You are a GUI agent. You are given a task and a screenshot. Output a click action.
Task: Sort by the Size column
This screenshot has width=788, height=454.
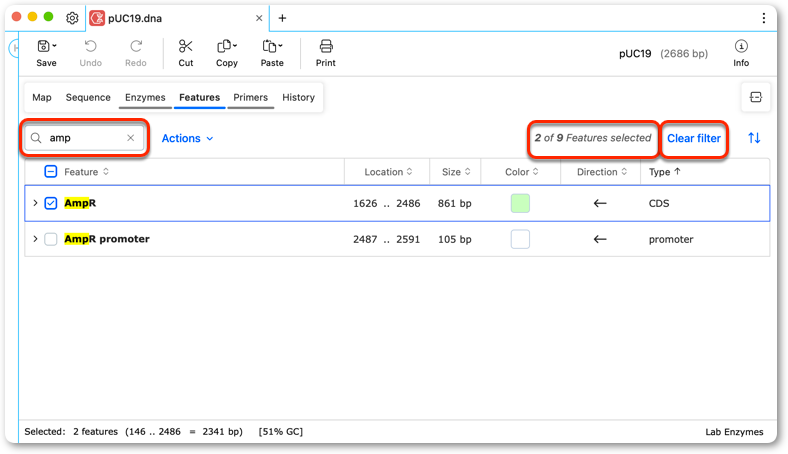[x=456, y=172]
